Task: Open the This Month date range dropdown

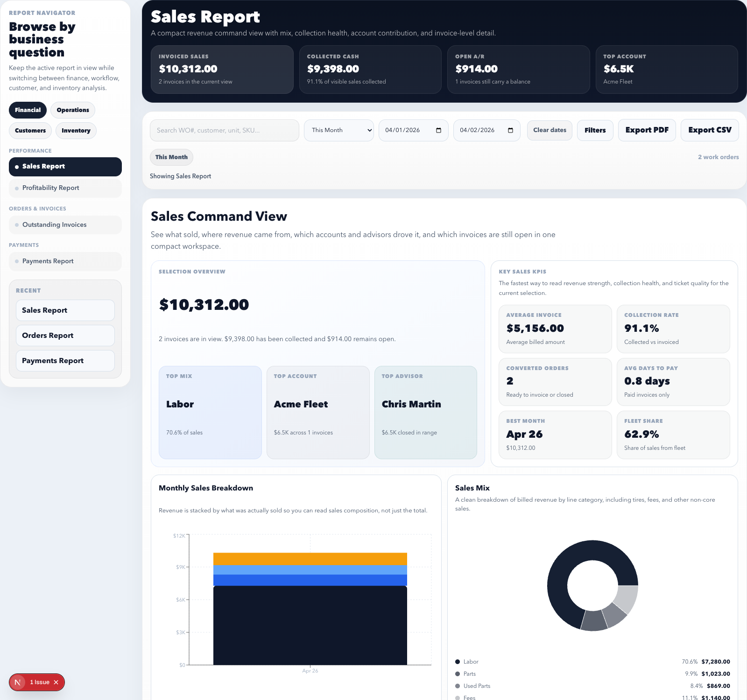Action: pos(338,130)
